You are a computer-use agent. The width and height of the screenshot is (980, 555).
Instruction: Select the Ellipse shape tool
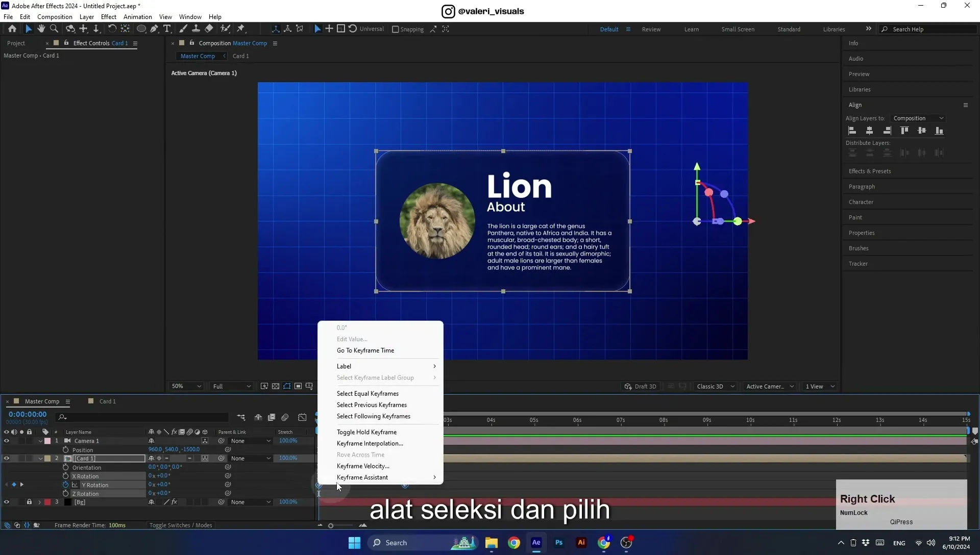pos(141,29)
